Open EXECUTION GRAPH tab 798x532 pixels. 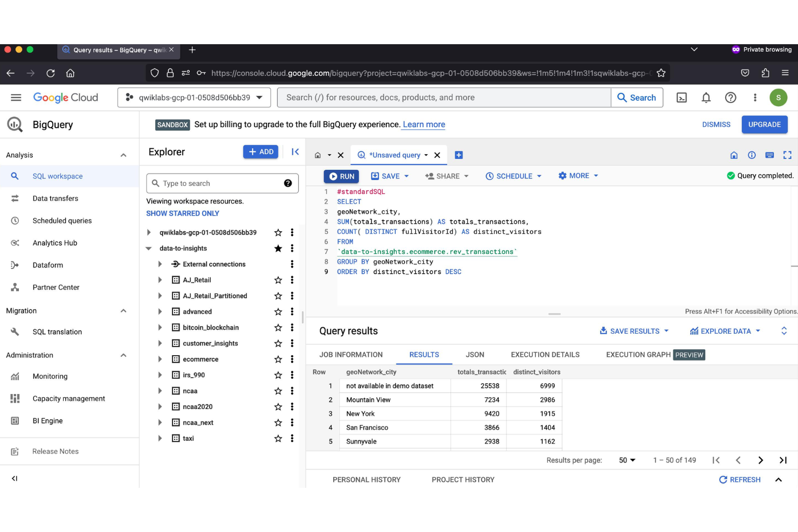(x=638, y=355)
